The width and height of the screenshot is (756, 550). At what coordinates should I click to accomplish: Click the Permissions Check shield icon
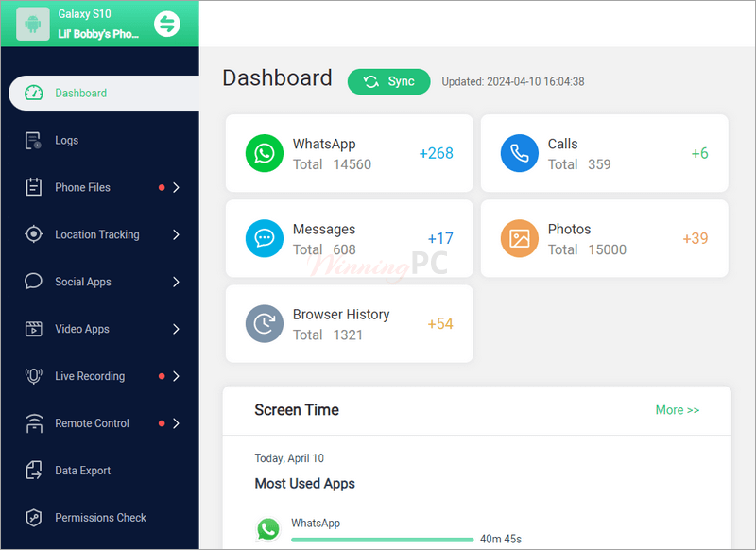pyautogui.click(x=33, y=517)
